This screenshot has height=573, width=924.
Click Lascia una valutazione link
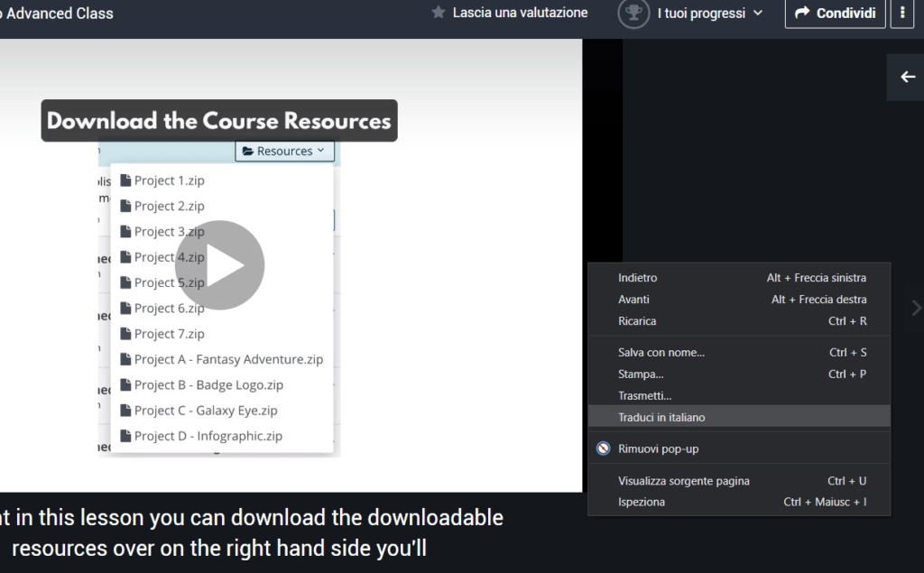(x=520, y=13)
